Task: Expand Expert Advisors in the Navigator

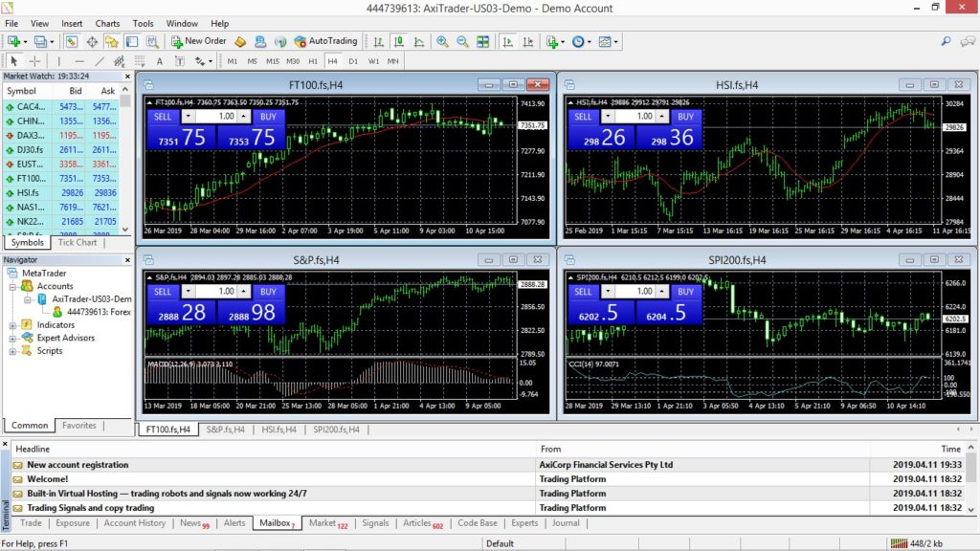Action: (14, 337)
